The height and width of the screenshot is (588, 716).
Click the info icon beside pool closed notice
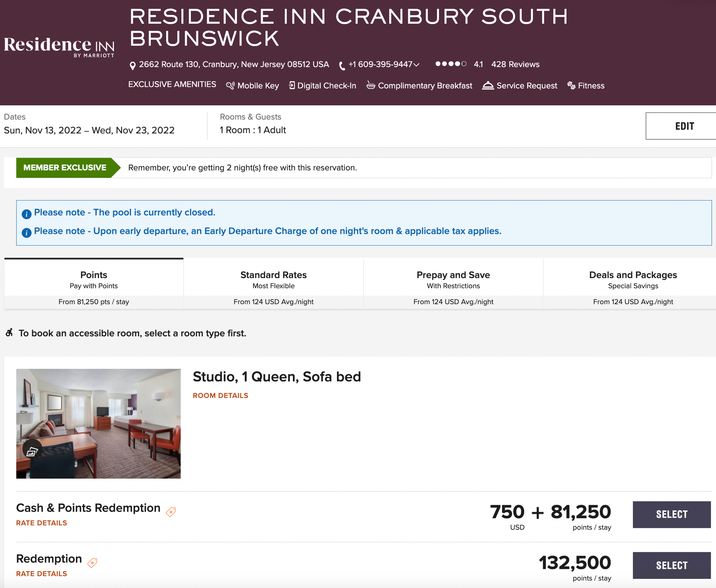point(27,213)
